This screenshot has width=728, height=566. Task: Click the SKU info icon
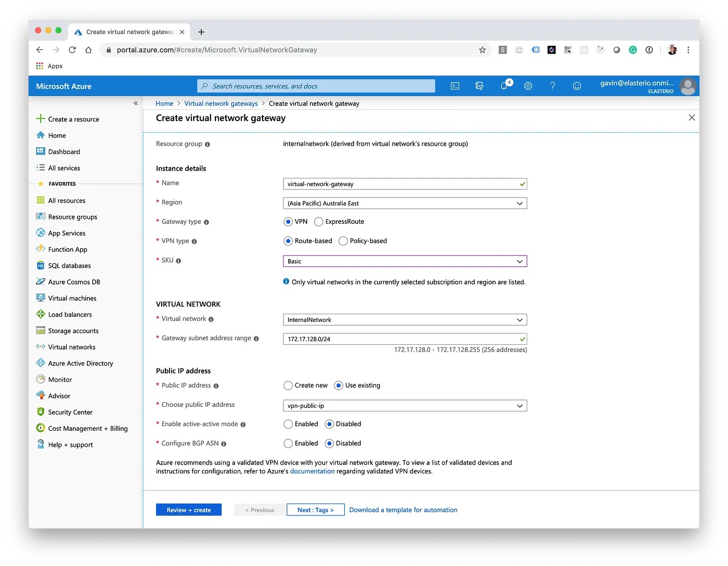[178, 261]
